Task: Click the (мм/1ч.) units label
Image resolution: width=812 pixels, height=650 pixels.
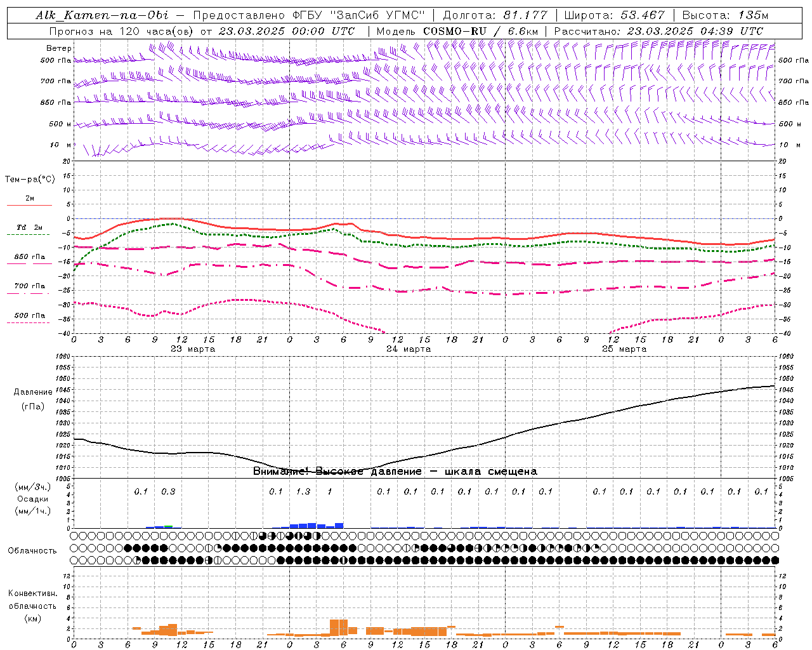Action: 32,512
